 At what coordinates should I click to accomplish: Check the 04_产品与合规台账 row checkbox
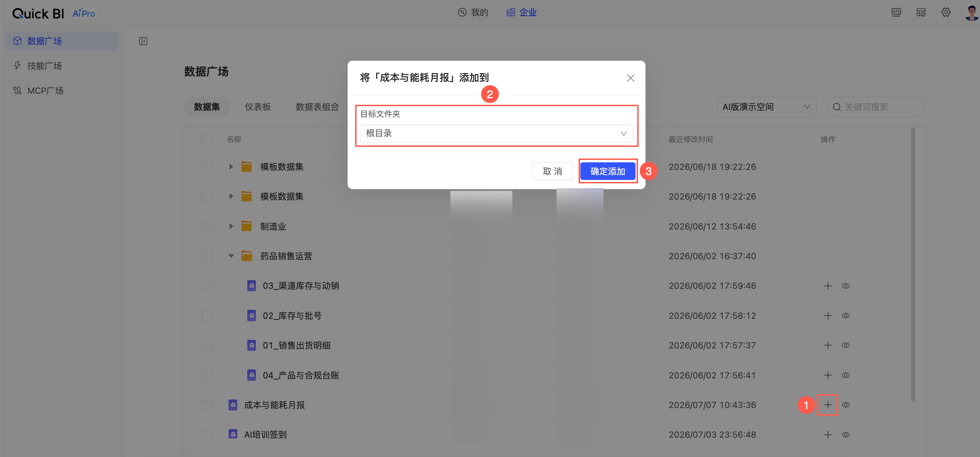pyautogui.click(x=207, y=375)
